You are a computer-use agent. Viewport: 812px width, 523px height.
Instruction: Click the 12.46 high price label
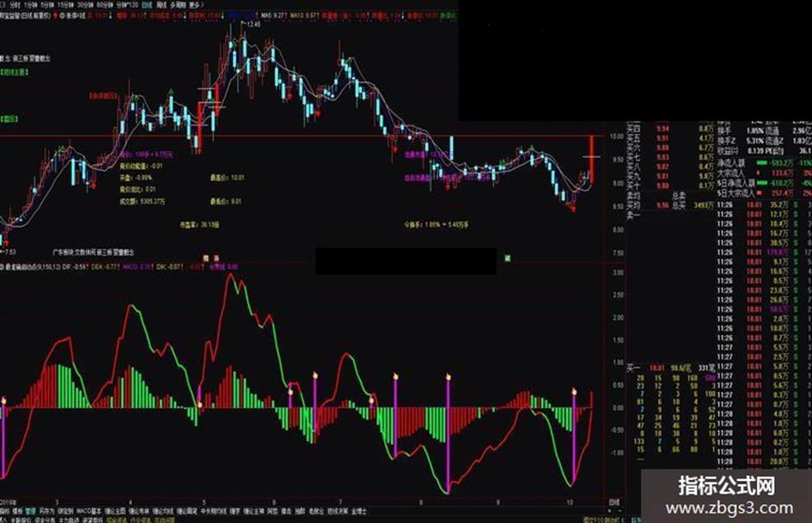(253, 24)
